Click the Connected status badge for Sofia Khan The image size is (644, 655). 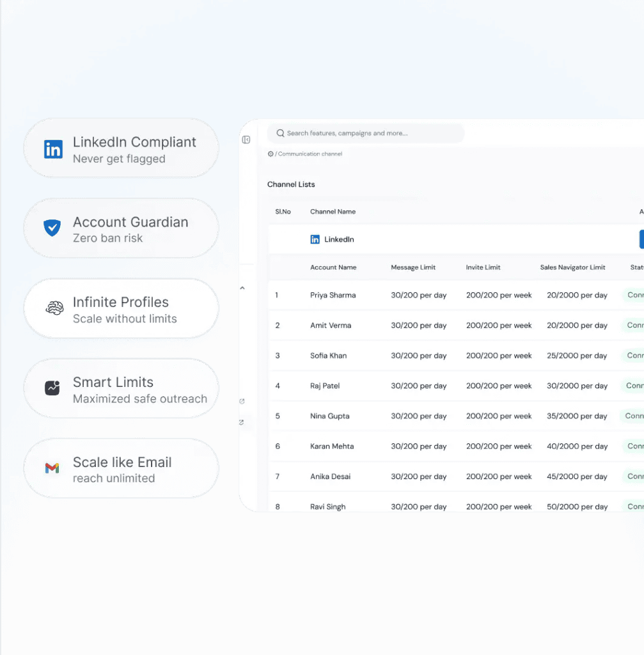click(633, 356)
